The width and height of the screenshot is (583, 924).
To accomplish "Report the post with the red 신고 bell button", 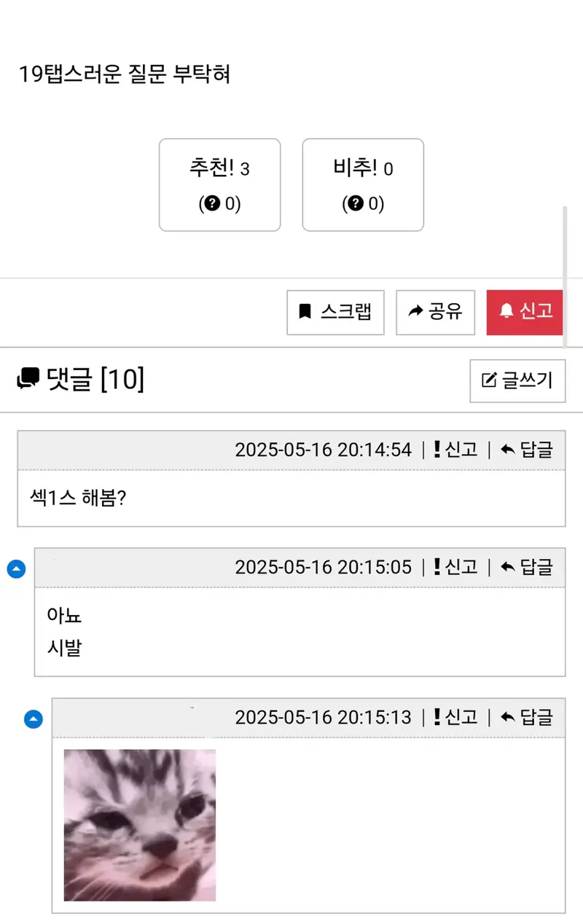I will [526, 313].
